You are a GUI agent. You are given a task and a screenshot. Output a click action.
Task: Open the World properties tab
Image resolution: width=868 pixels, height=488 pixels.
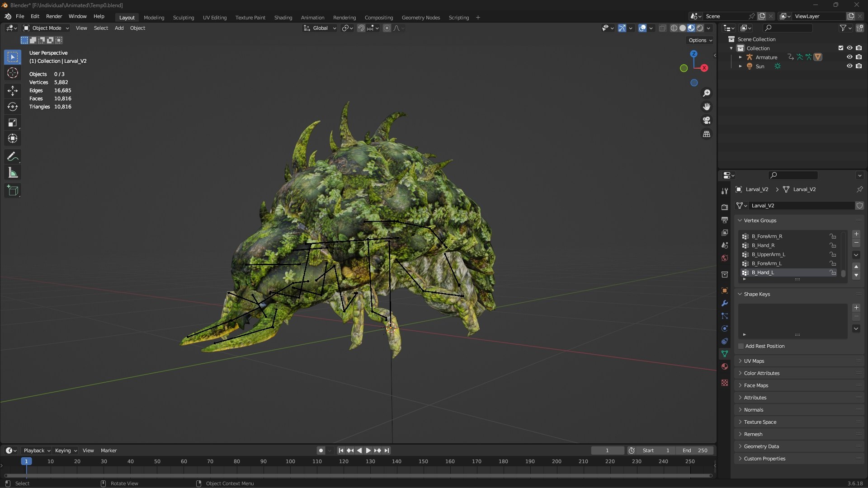(x=725, y=258)
